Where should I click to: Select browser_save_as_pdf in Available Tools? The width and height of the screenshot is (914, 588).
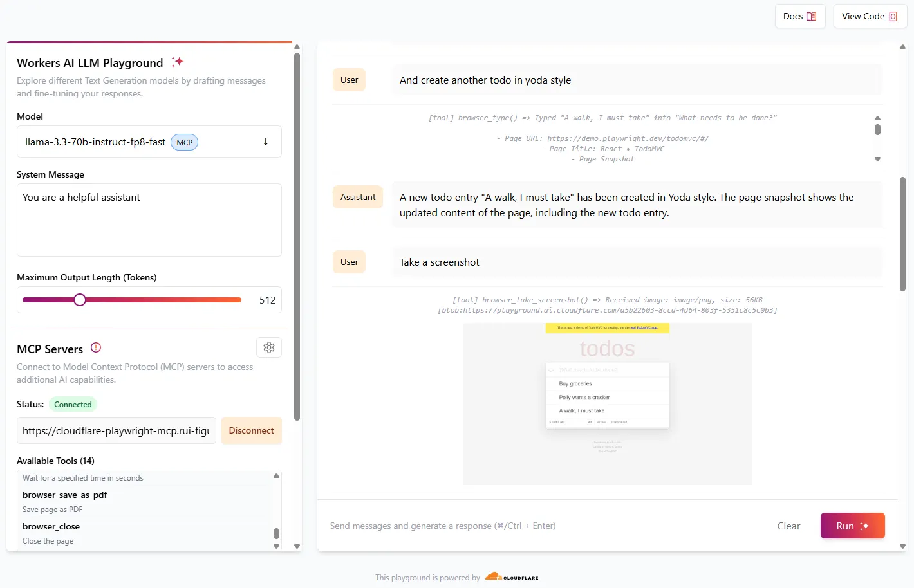coord(64,495)
